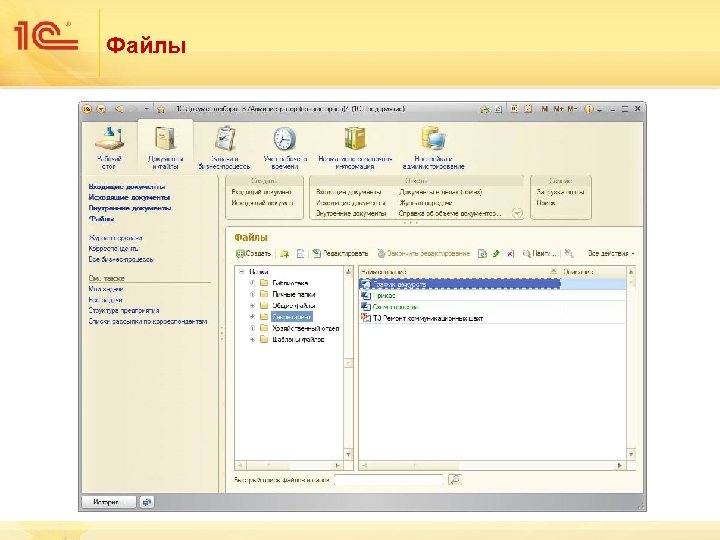720x540 pixels.
Task: Click the M+ memory button in title bar
Action: pos(558,109)
